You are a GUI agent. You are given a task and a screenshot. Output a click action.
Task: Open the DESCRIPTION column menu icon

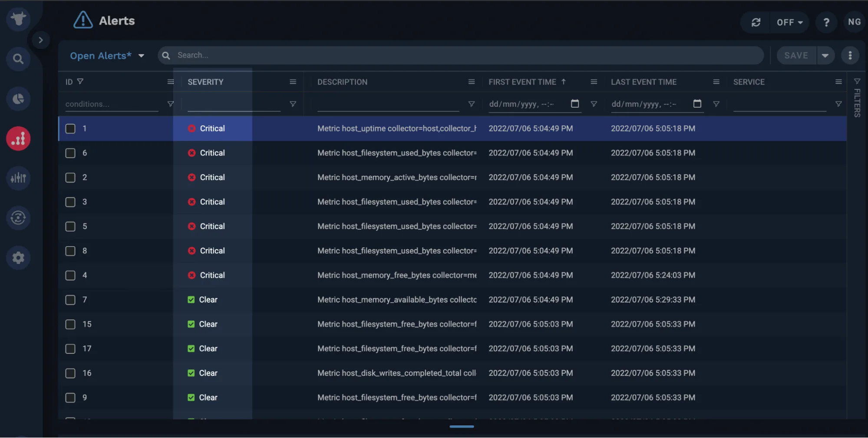coord(472,82)
